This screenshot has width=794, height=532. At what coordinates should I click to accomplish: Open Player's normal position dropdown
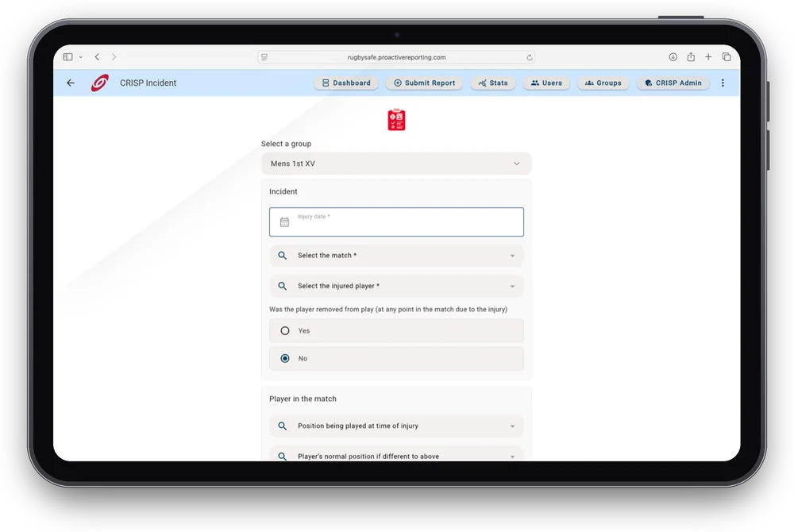[x=396, y=454]
